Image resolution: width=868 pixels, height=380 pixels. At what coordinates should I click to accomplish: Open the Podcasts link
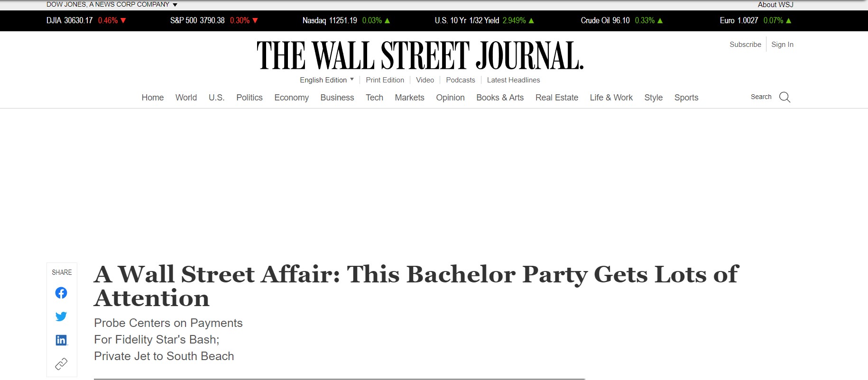click(460, 80)
